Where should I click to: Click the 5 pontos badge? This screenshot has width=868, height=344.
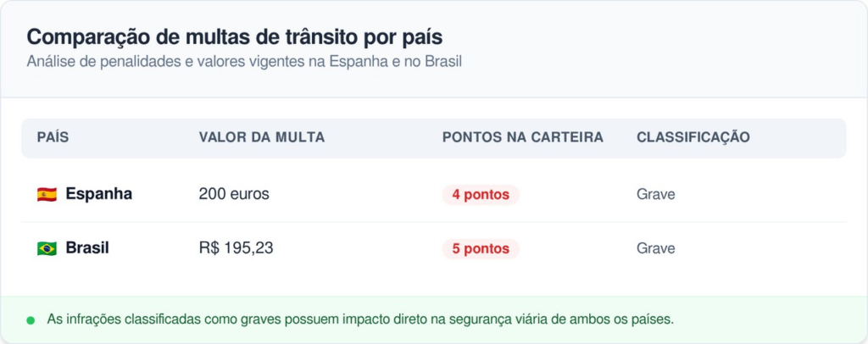point(481,249)
